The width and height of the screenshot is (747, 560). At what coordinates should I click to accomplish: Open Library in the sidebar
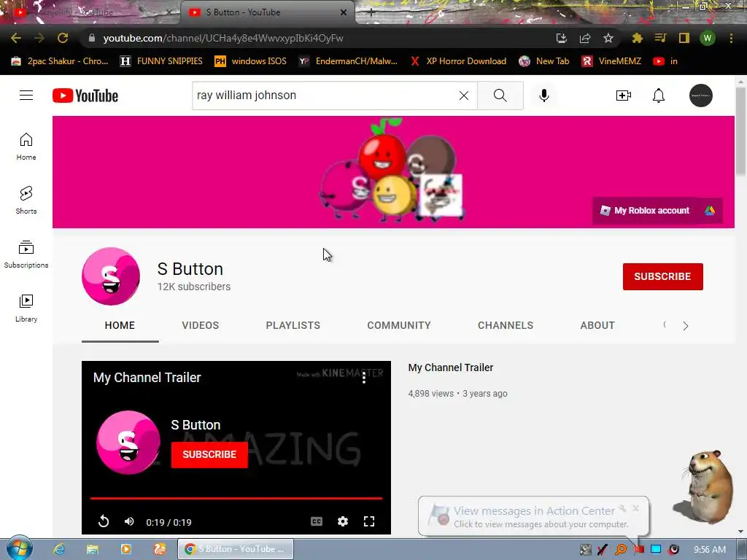coord(26,308)
